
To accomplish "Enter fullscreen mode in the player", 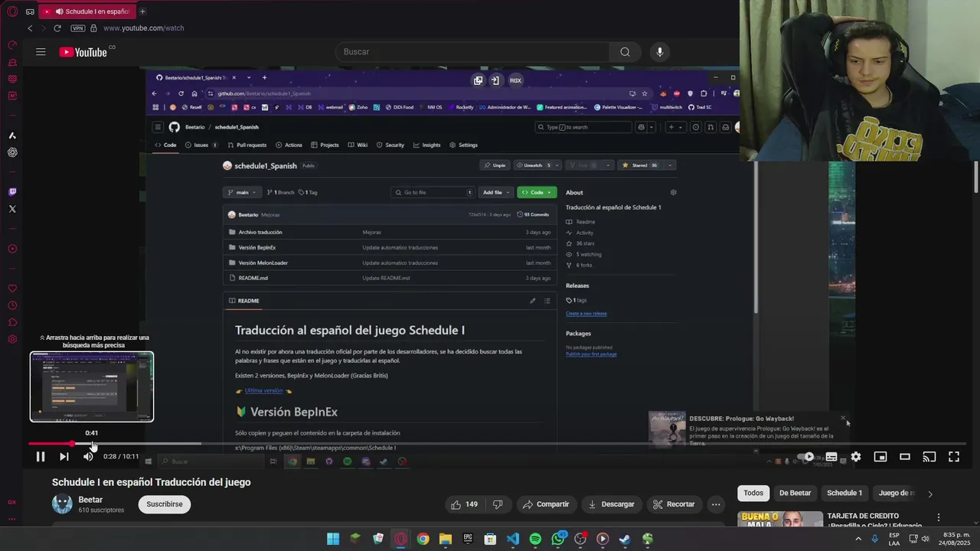I will [x=954, y=457].
